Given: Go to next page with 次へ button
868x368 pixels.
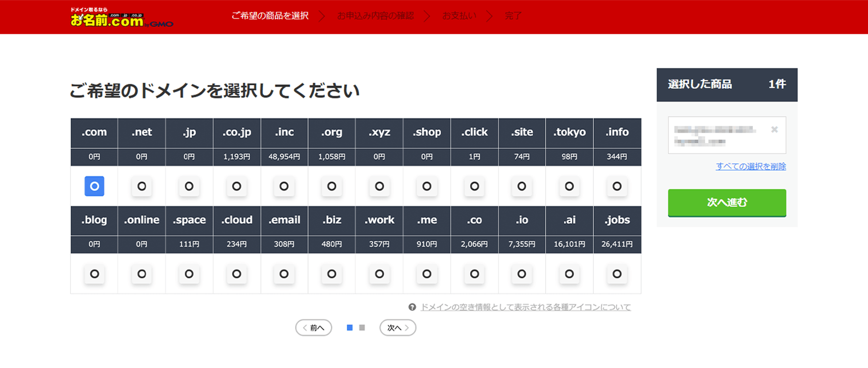Looking at the screenshot, I should point(398,328).
